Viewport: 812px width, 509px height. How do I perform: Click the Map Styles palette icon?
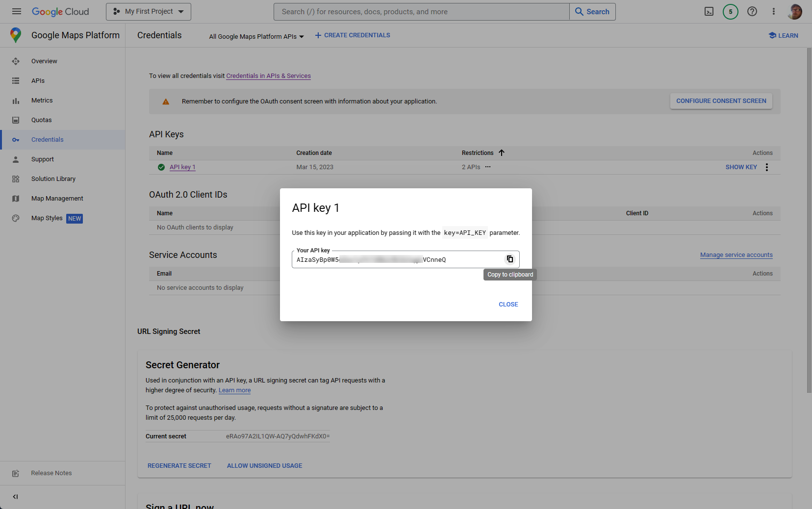coord(16,218)
